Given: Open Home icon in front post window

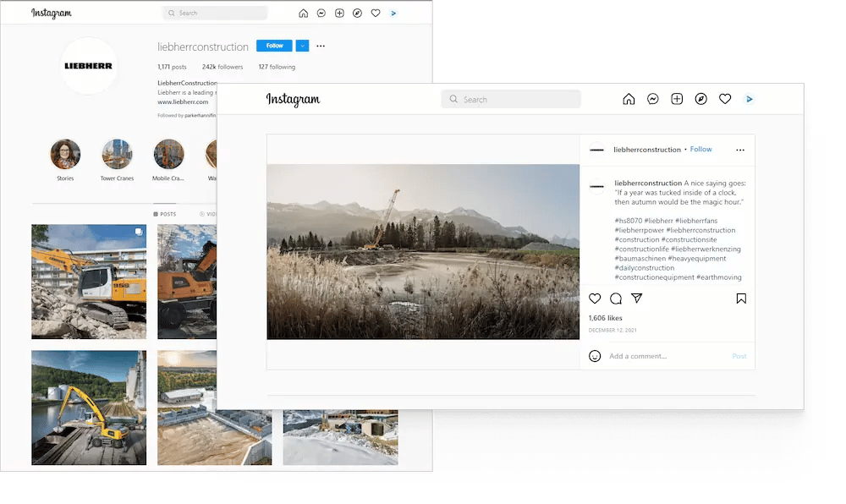Looking at the screenshot, I should point(629,99).
